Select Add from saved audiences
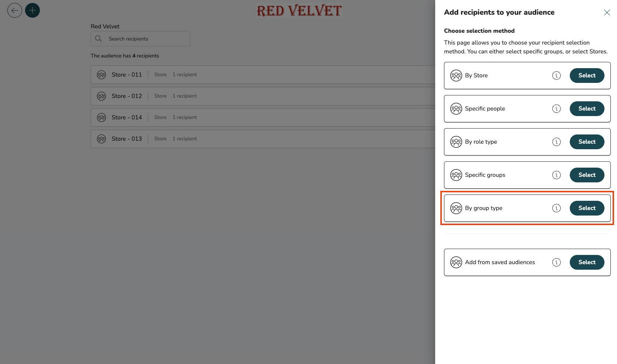Viewport: 617px width, 364px height. point(587,262)
